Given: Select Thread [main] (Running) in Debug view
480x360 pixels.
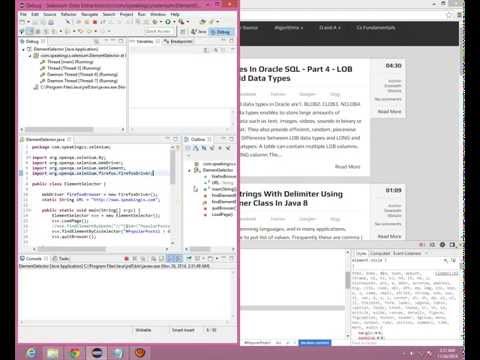Looking at the screenshot, I should (x=67, y=62).
